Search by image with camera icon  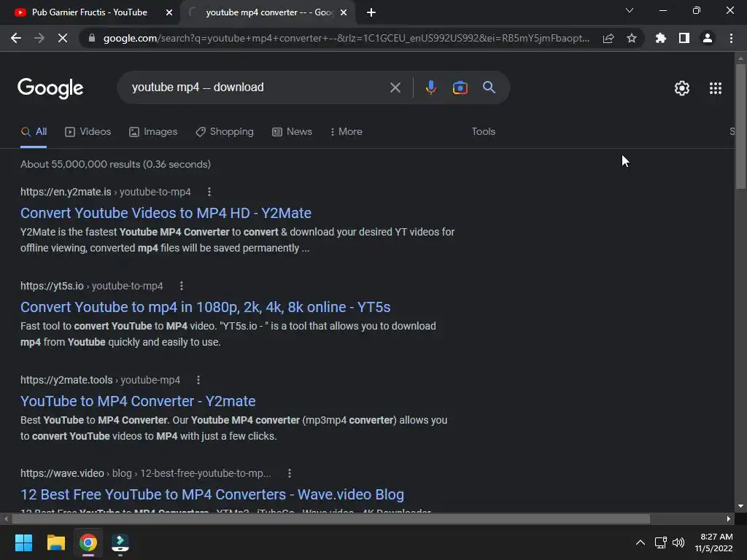click(x=460, y=87)
